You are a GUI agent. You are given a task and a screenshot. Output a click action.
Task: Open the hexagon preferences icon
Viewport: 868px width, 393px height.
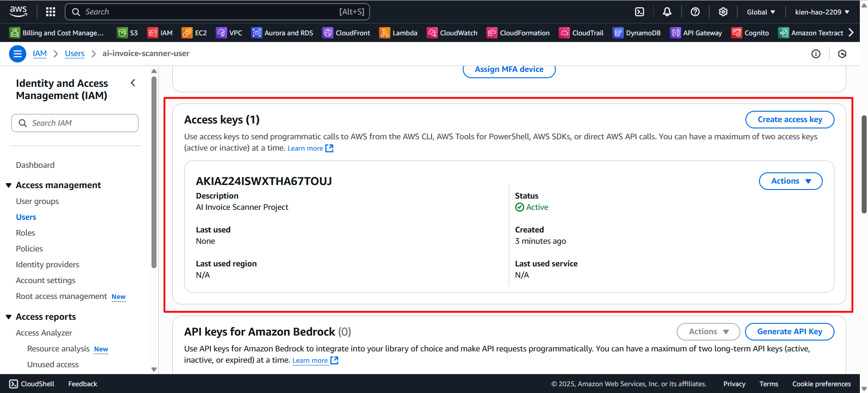point(842,54)
